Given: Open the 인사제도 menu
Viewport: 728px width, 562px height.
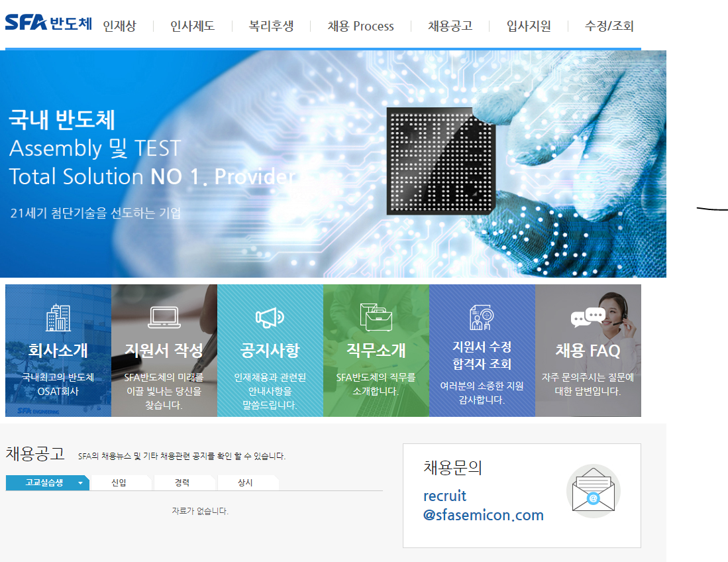Looking at the screenshot, I should tap(192, 26).
